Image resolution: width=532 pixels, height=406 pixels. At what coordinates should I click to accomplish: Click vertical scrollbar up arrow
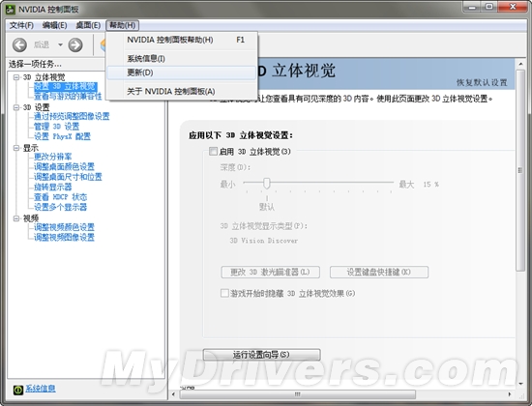(x=520, y=64)
